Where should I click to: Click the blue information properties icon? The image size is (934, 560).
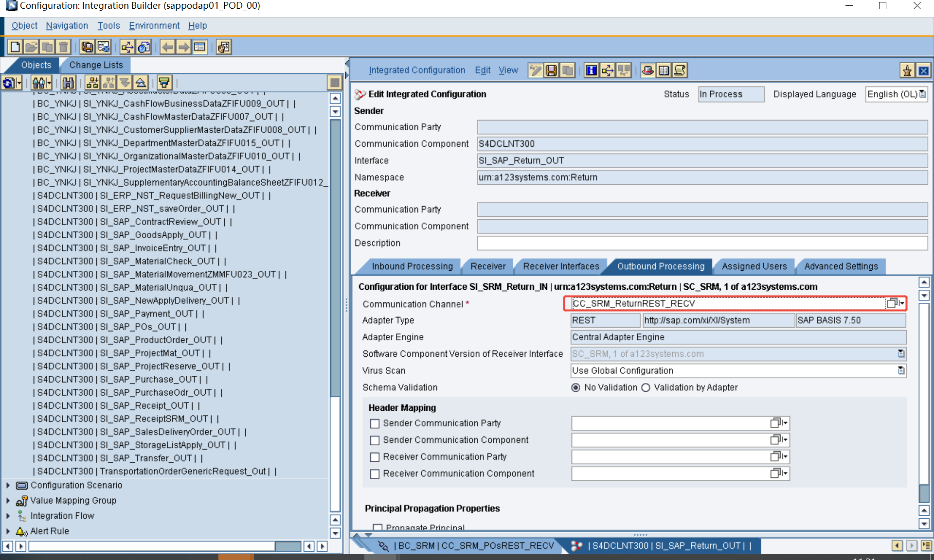(591, 70)
